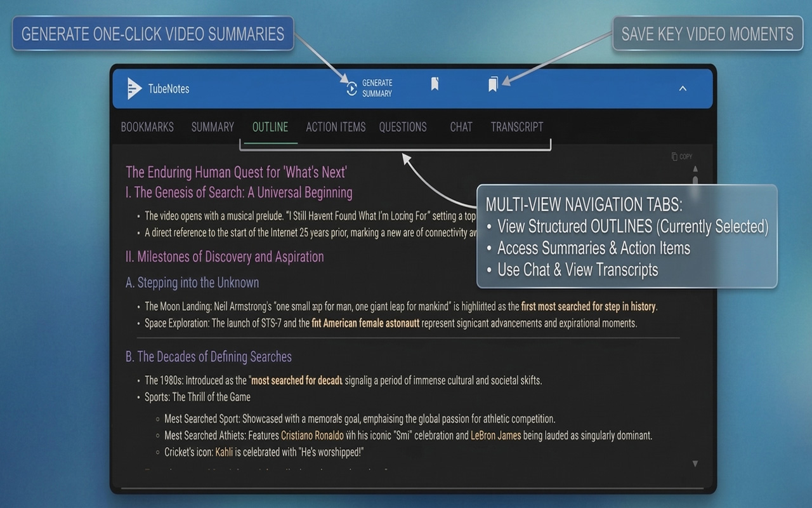The height and width of the screenshot is (508, 812).
Task: Click the 'first most searched for step' highlight
Action: click(x=588, y=307)
